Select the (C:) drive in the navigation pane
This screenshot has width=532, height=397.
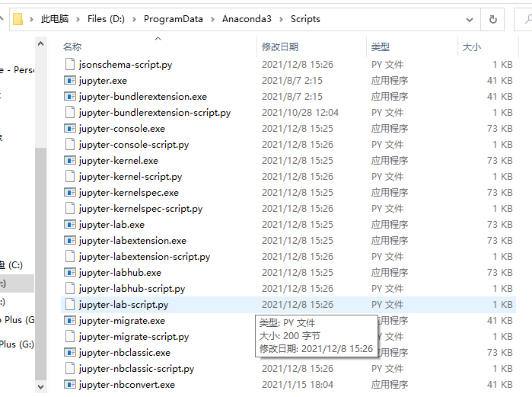coord(11,265)
